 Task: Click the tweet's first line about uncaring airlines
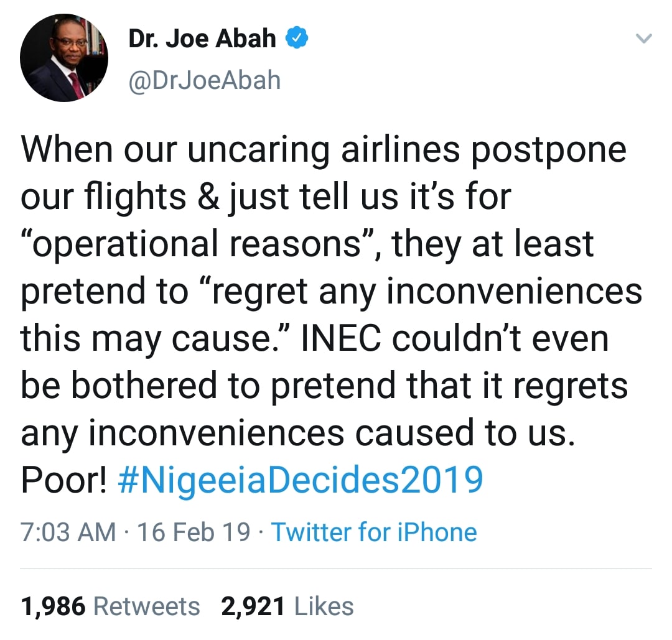pos(324,150)
